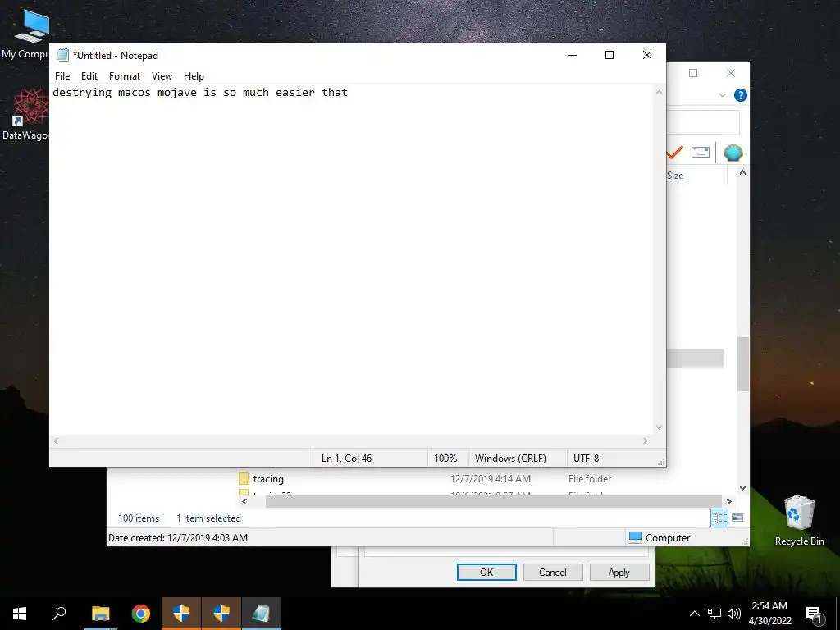
Task: Switch Explorer to large icons view
Action: pyautogui.click(x=737, y=518)
